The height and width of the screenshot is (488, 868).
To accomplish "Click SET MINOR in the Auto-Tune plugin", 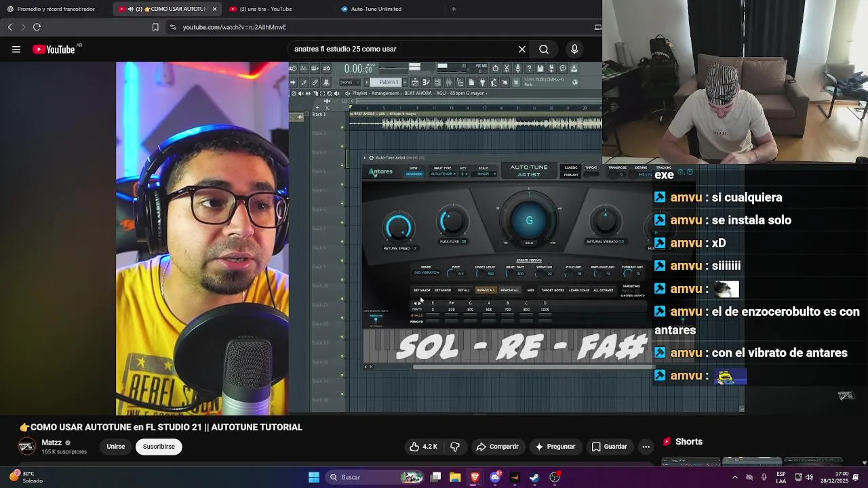I will point(442,290).
